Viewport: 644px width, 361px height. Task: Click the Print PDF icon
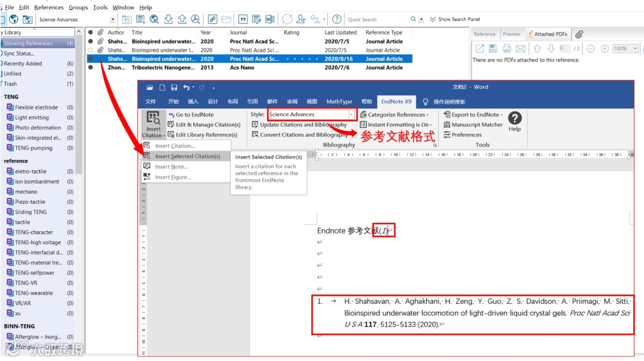coord(507,48)
